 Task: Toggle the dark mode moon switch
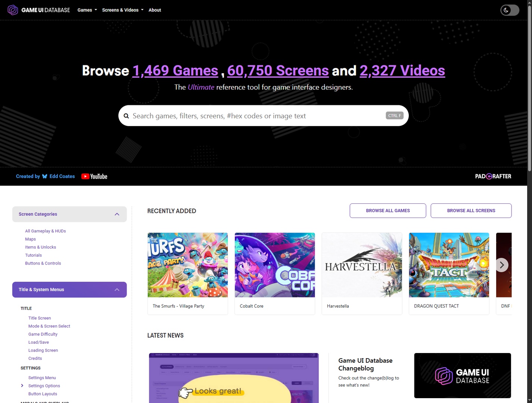point(510,10)
